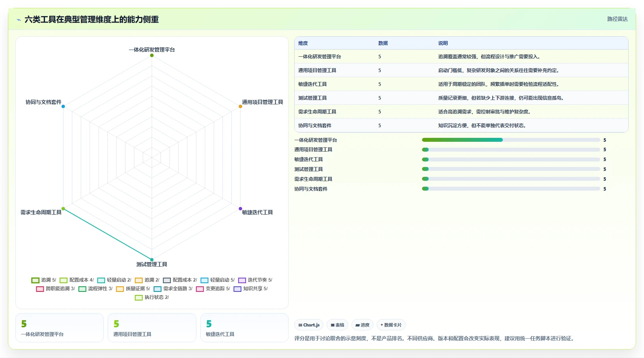The width and height of the screenshot is (644, 358).
Task: Click the 一体化研发管理平台 progress bar
Action: [x=511, y=140]
